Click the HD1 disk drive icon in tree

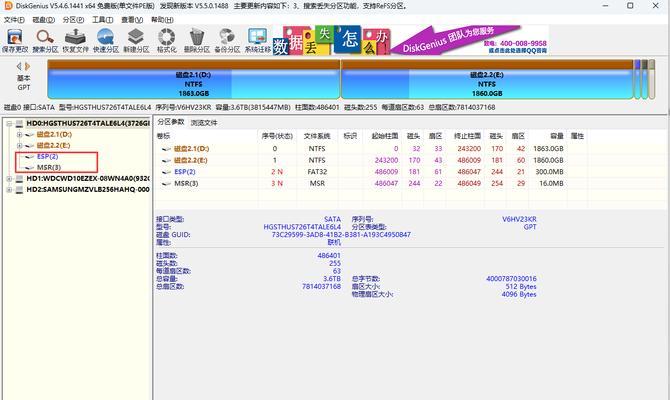tap(19, 179)
